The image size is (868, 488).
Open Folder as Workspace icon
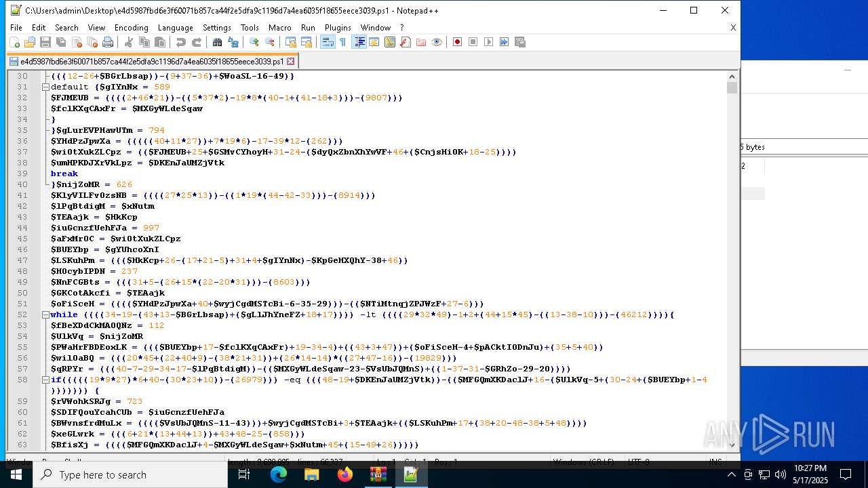421,42
